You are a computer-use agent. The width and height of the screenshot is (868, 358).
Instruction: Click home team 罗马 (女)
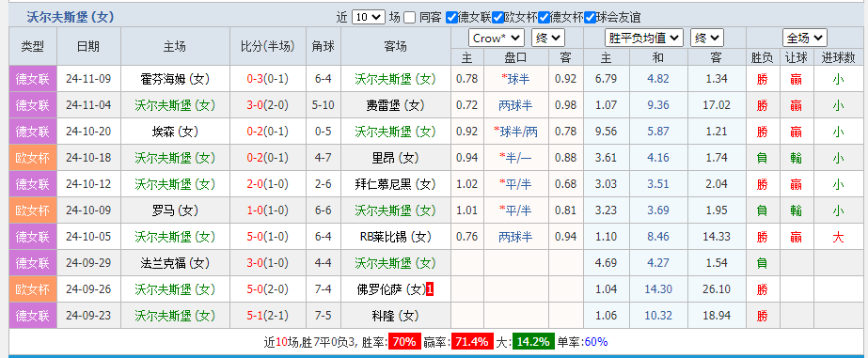[175, 210]
